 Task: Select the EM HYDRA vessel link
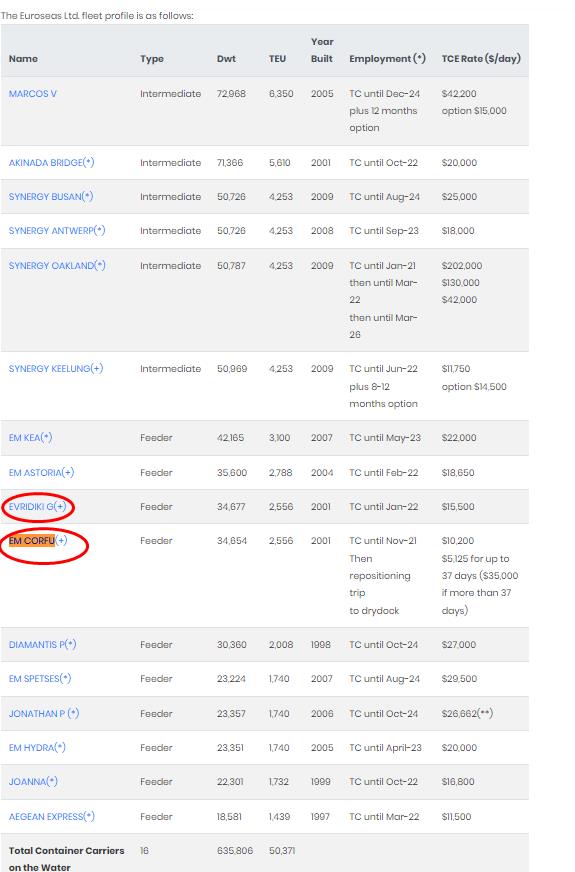click(x=37, y=747)
